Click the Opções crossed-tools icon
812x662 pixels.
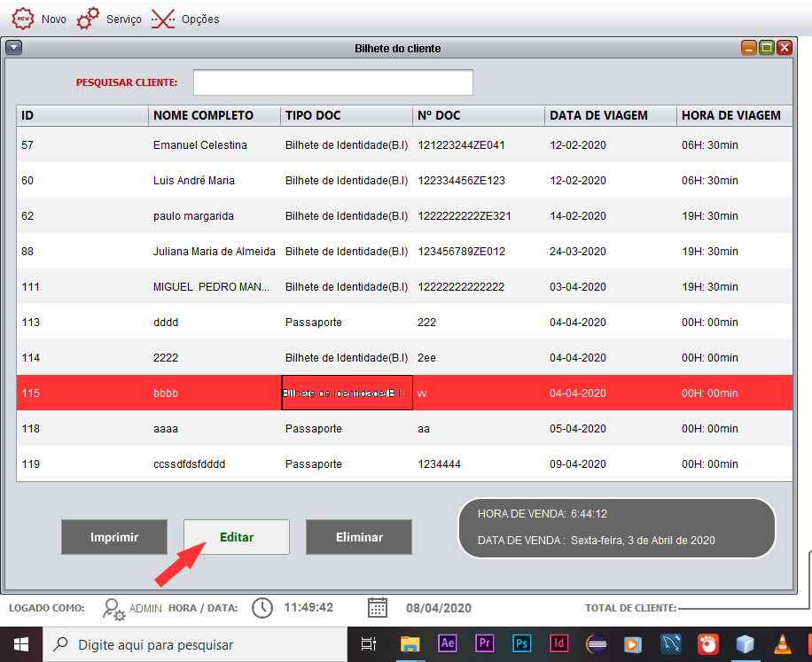click(163, 19)
